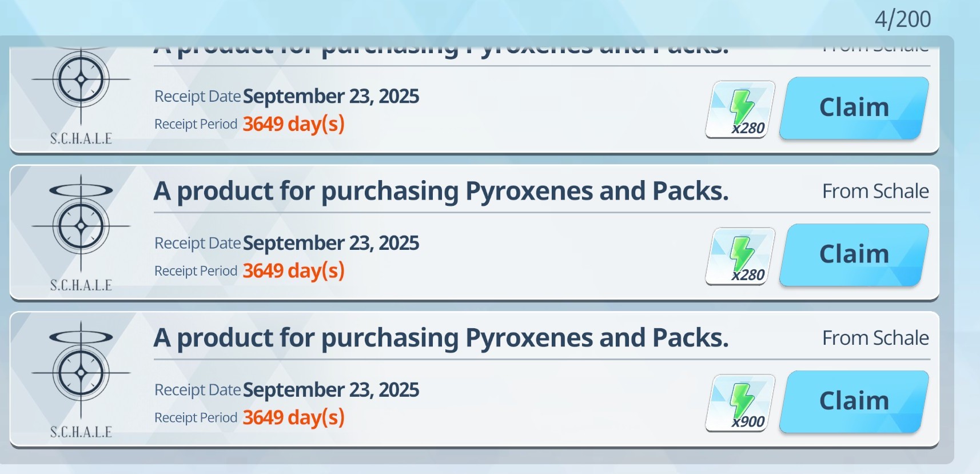Tap the 4/200 mailbox capacity counter
The image size is (980, 474).
tap(903, 19)
